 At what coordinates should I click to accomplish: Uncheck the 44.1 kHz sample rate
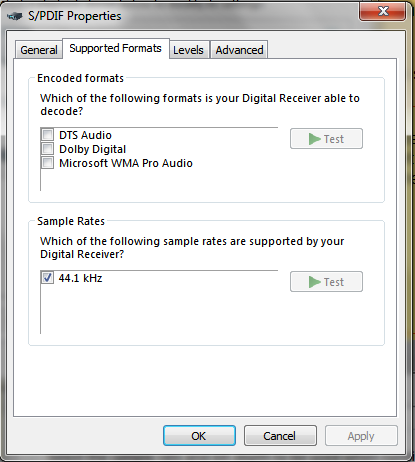click(47, 278)
